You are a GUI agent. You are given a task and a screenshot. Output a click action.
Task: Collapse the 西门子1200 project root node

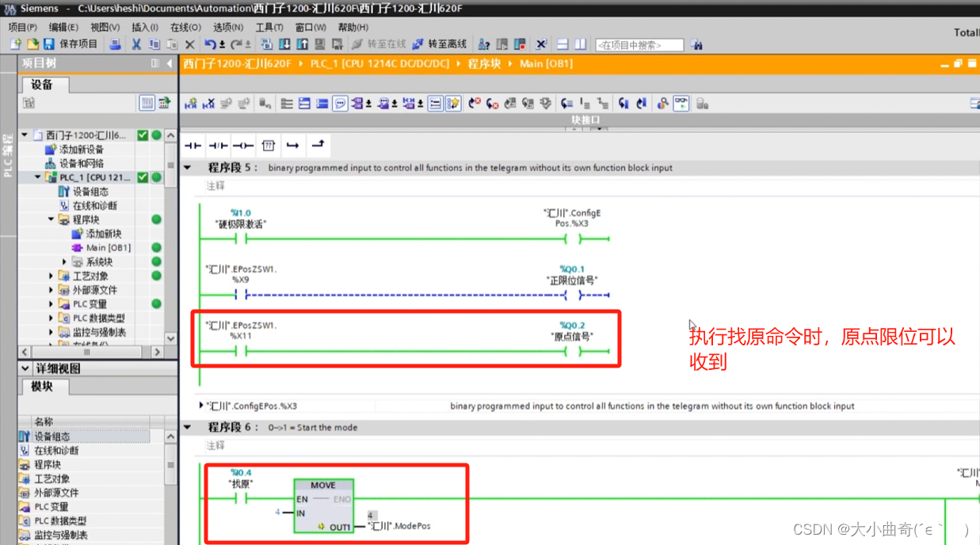(x=25, y=135)
